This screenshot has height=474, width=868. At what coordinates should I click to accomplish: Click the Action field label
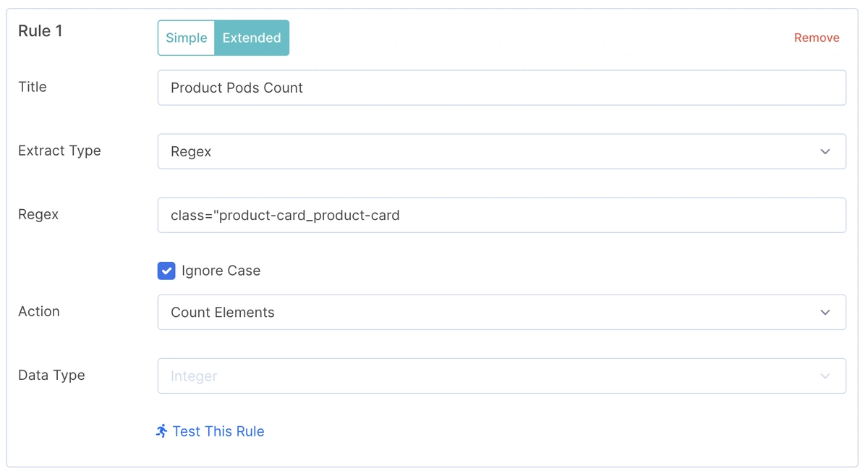click(x=39, y=312)
